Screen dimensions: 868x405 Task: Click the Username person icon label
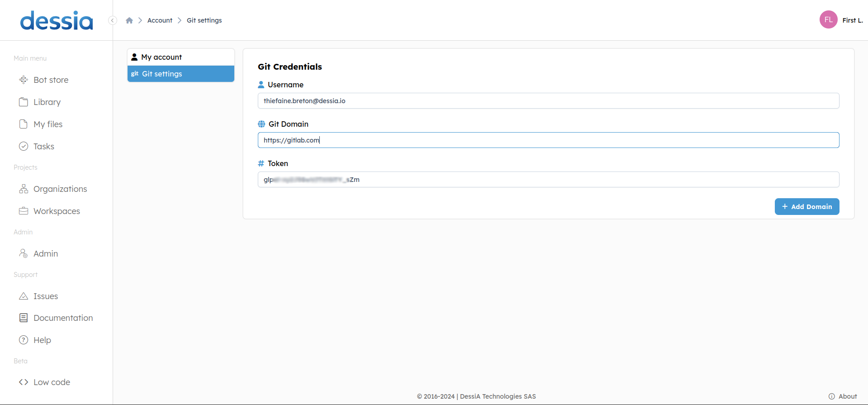(x=261, y=85)
